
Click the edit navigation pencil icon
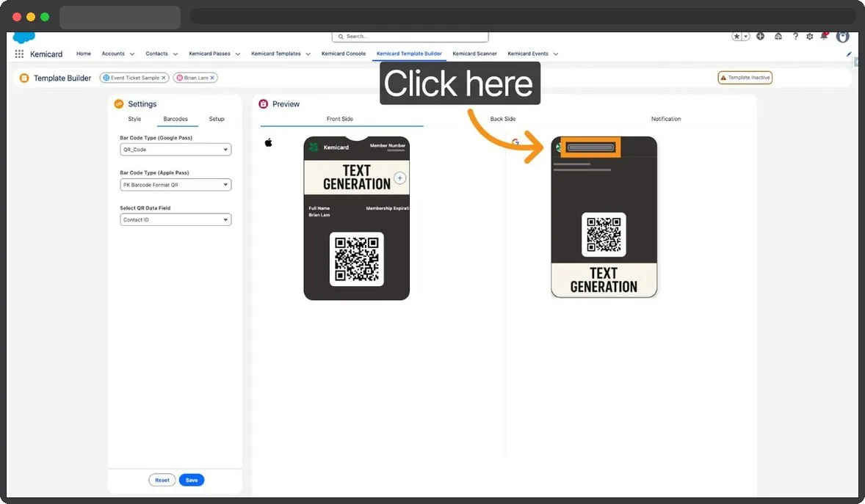(x=848, y=54)
